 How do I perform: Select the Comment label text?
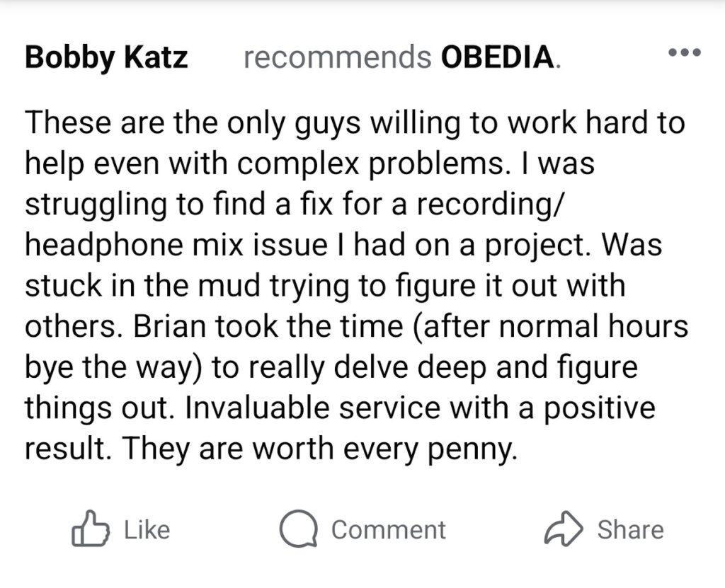pyautogui.click(x=389, y=530)
